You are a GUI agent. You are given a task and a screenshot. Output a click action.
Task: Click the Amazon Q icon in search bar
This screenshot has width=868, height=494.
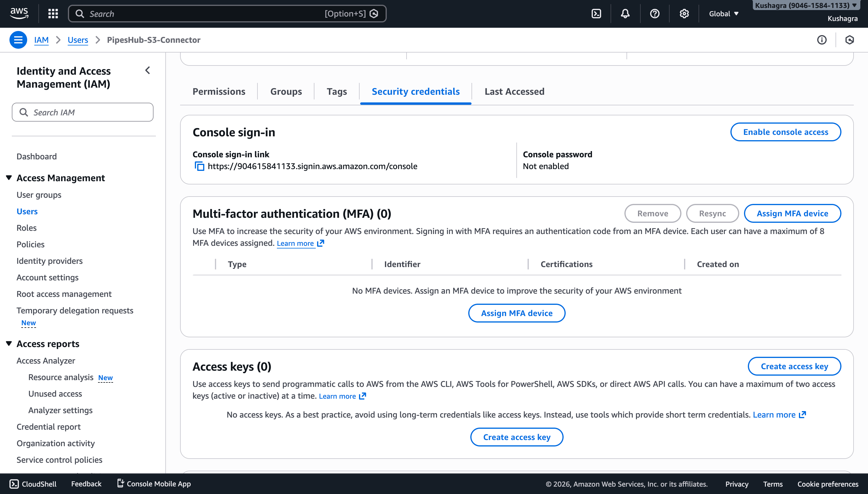click(374, 14)
